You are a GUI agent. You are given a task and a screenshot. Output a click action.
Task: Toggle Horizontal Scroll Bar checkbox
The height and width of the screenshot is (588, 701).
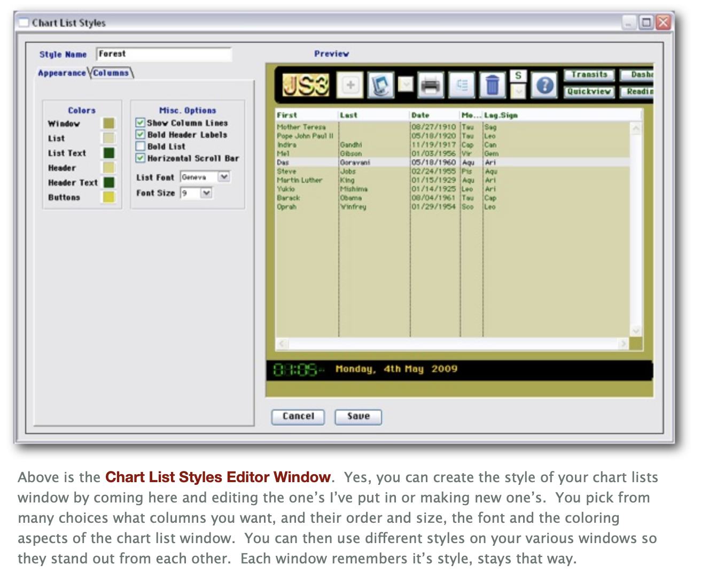point(141,158)
